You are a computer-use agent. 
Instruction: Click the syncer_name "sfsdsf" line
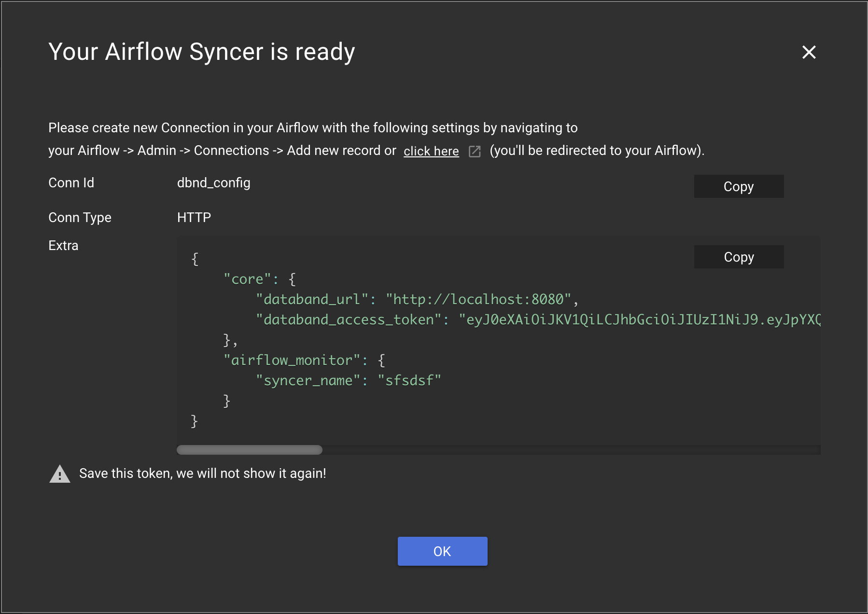click(x=349, y=380)
